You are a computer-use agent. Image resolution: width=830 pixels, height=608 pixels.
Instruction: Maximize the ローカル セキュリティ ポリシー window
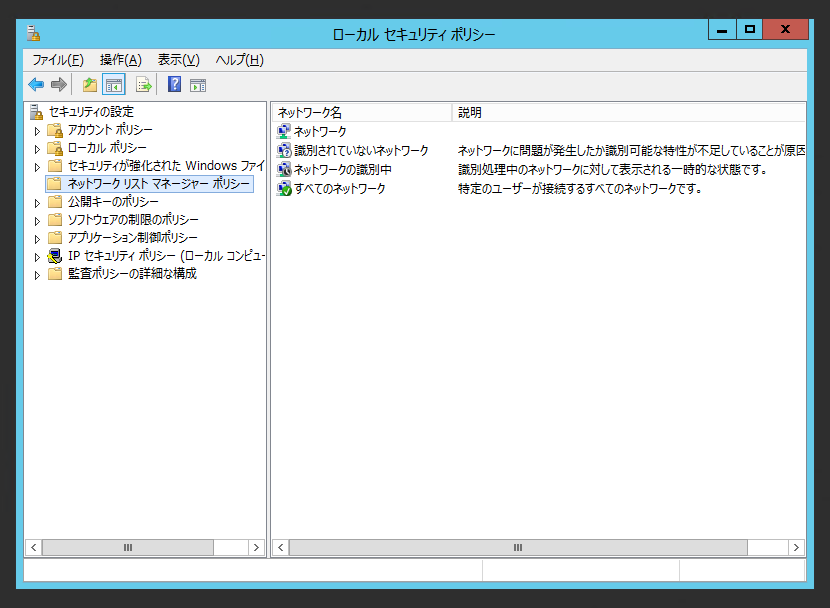pyautogui.click(x=749, y=29)
